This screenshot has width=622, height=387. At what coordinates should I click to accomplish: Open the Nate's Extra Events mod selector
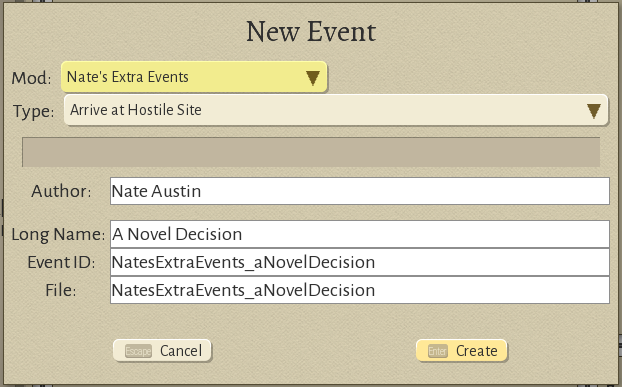pos(194,77)
